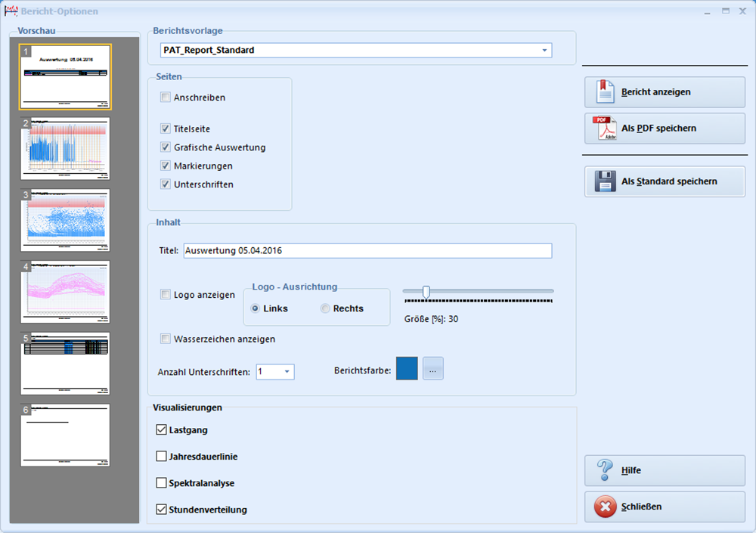Click the question mark Hilfe icon
This screenshot has width=756, height=533.
tap(605, 469)
